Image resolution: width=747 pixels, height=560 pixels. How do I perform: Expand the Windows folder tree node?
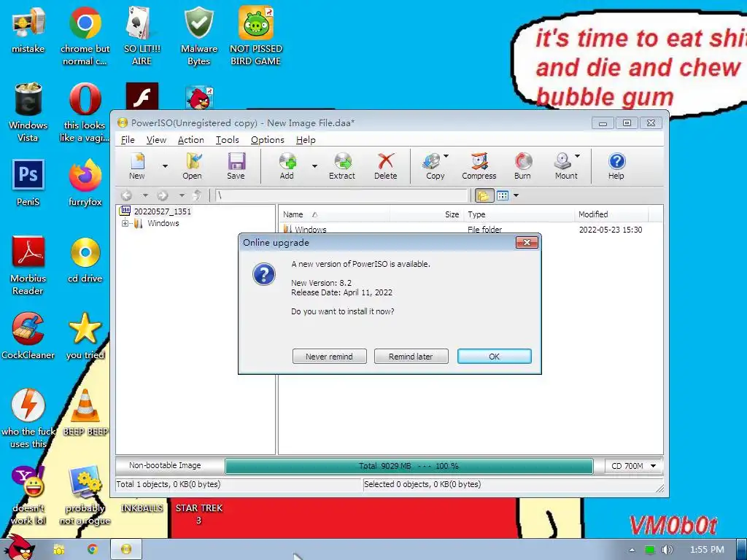click(125, 223)
